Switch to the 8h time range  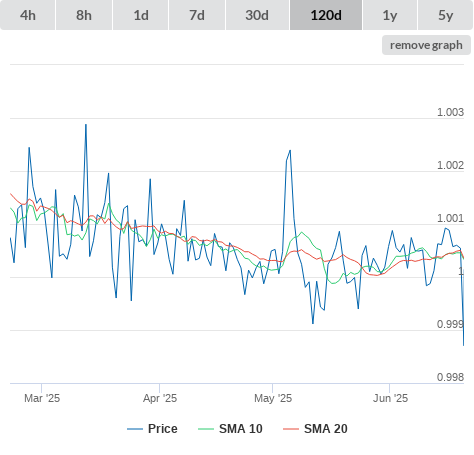pos(84,15)
